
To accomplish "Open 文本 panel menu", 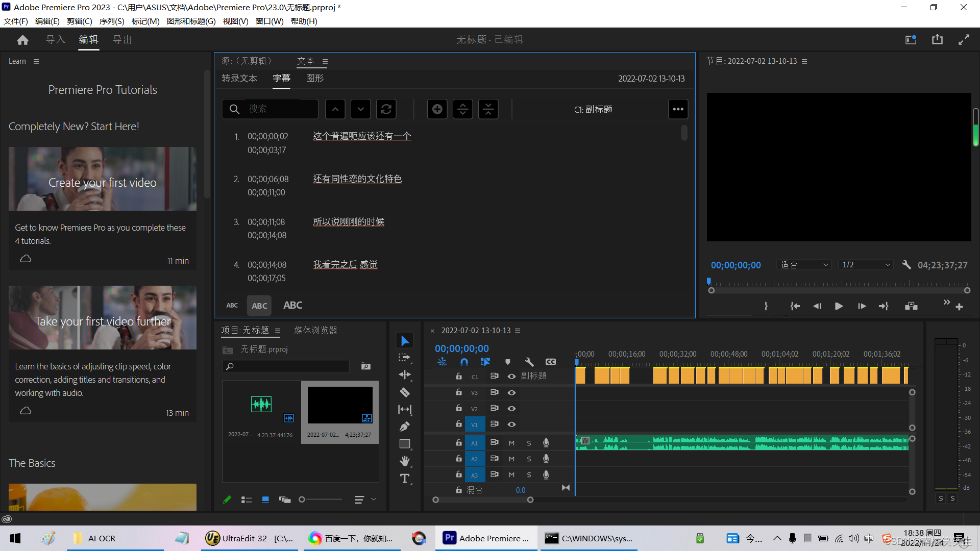I will (325, 62).
